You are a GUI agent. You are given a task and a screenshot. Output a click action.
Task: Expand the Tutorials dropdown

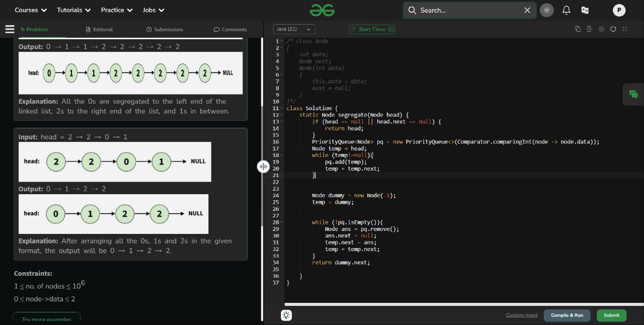pos(74,10)
